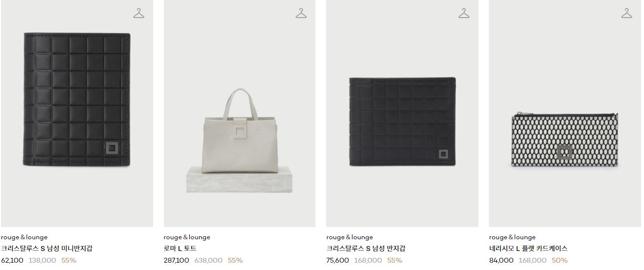The height and width of the screenshot is (270, 644).
Task: Click rouge & lounge brand above card case
Action: pyautogui.click(x=512, y=237)
